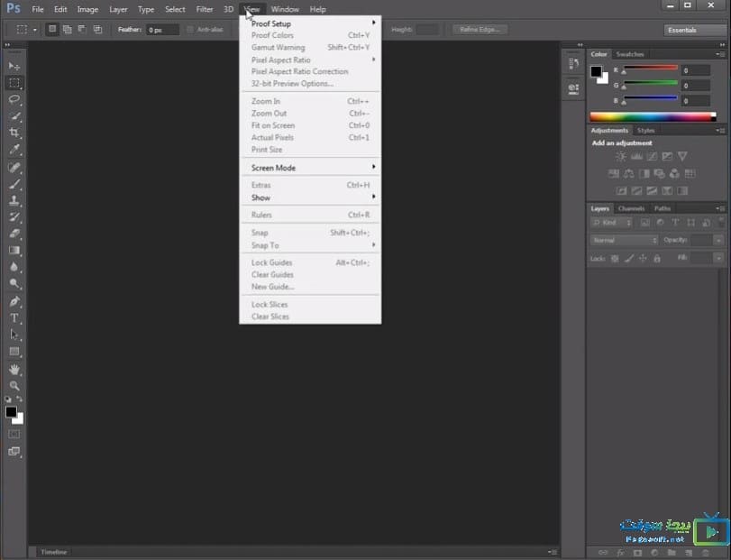The width and height of the screenshot is (731, 560).
Task: Select the Brush tool
Action: coord(14,184)
